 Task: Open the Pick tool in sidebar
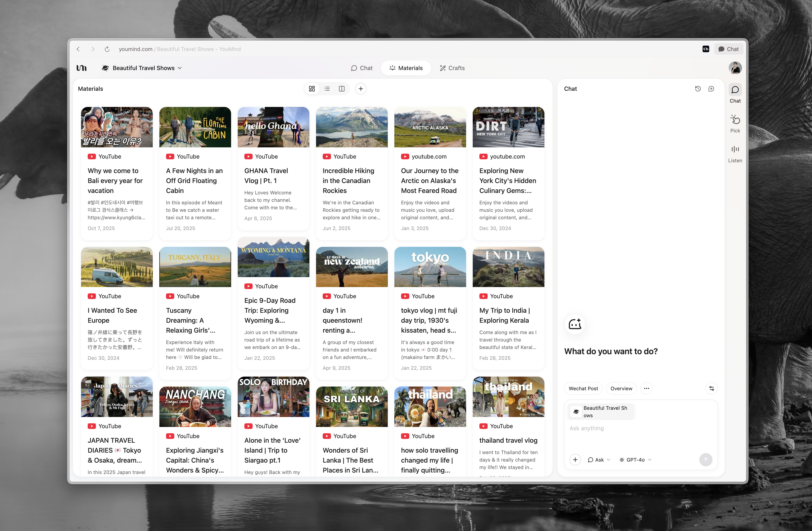click(735, 123)
